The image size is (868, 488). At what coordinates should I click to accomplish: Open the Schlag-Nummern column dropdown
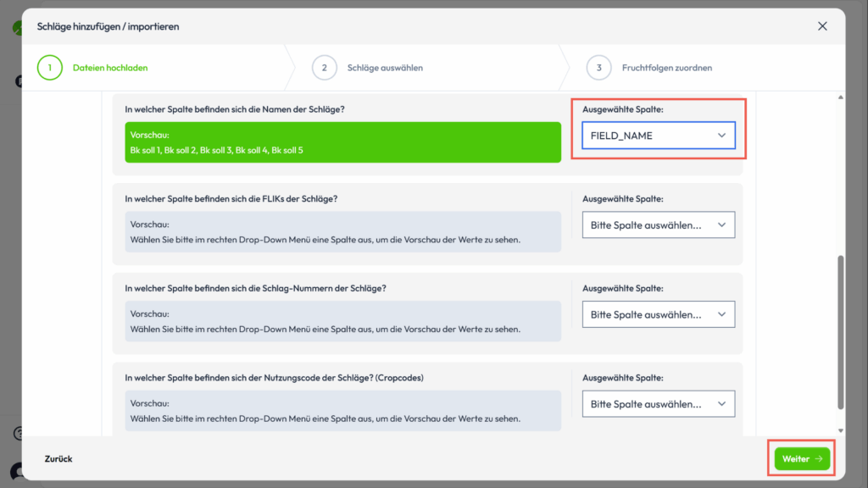pos(658,314)
